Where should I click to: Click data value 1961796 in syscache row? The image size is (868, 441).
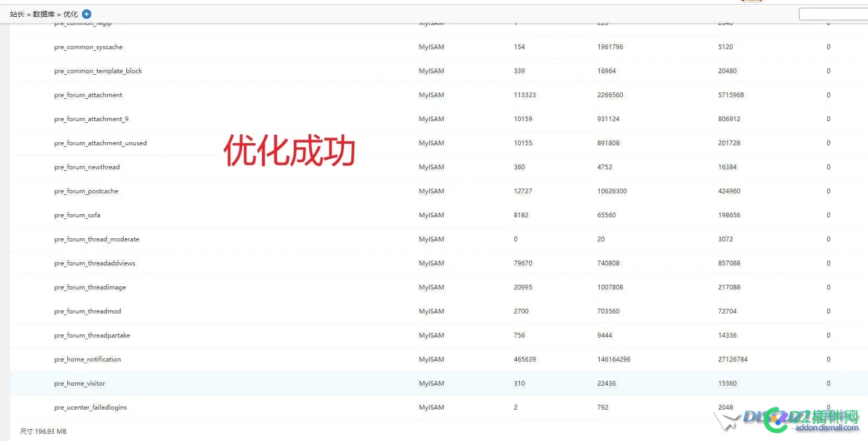click(610, 47)
